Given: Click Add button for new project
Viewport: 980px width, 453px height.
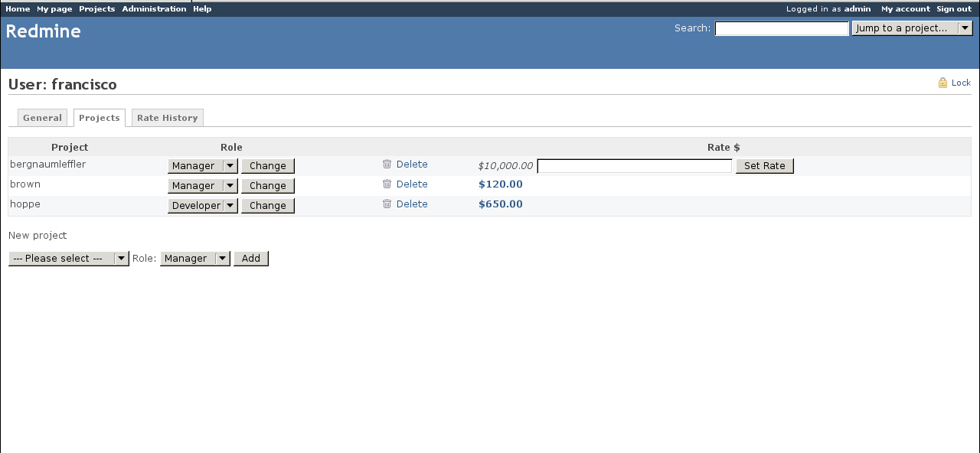Looking at the screenshot, I should [251, 259].
